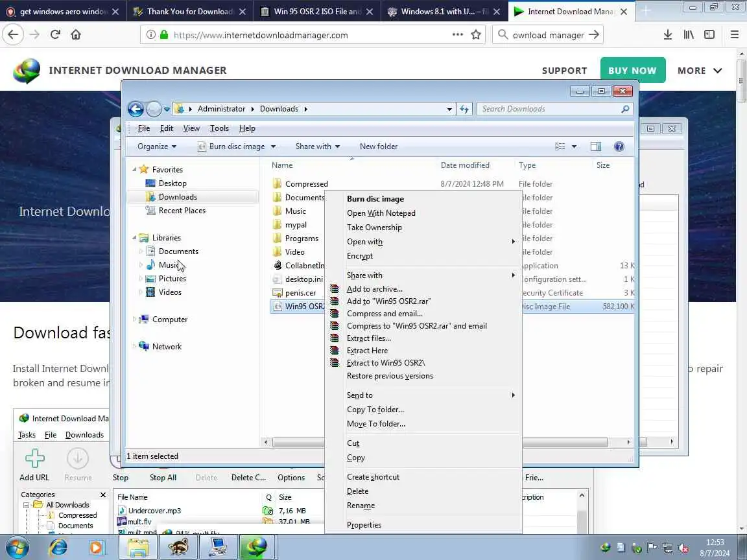This screenshot has width=747, height=560.
Task: Click New folder button
Action: pos(379,146)
